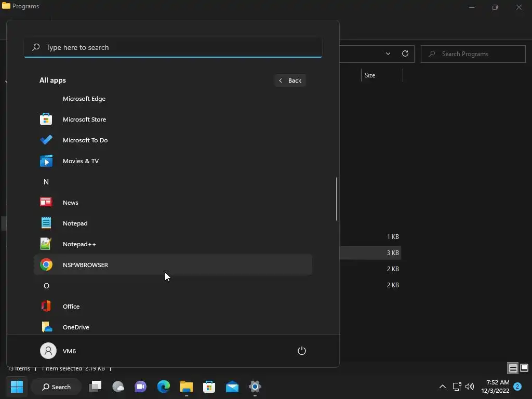
Task: Click the N letter group header
Action: [46, 182]
